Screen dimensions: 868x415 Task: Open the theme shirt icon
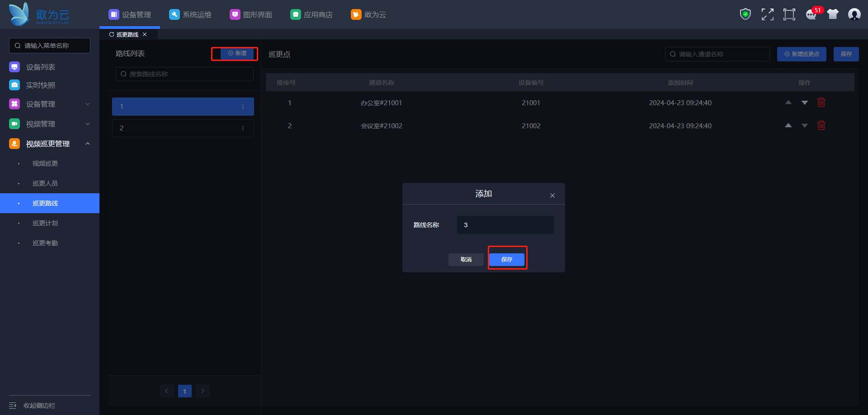pos(833,14)
